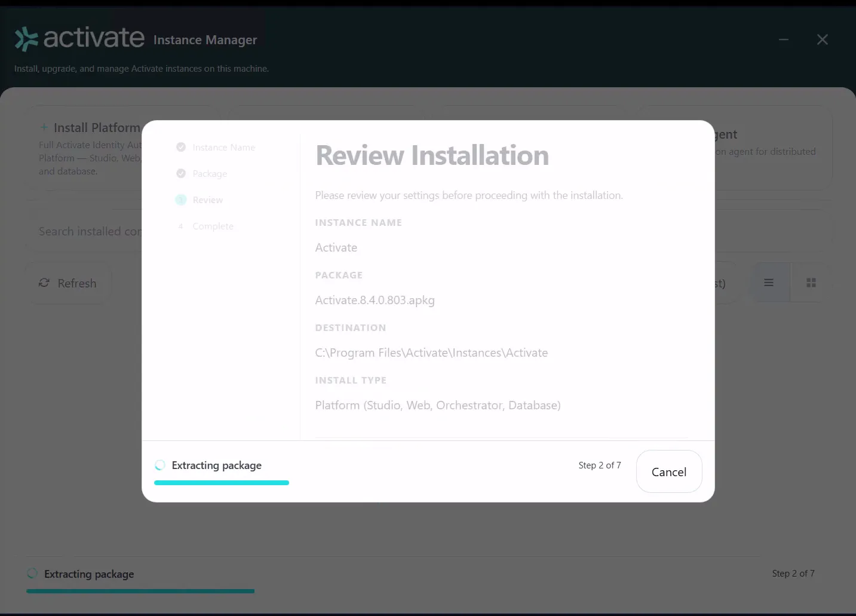856x616 pixels.
Task: Click the Package step checkmark icon
Action: [x=181, y=173]
